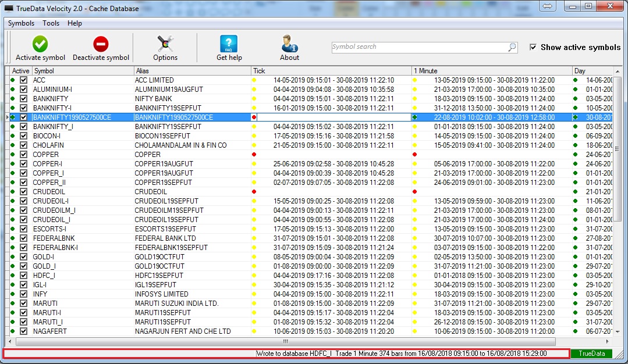
Task: Toggle Active checkbox for ESCORTS-I
Action: coord(24,229)
